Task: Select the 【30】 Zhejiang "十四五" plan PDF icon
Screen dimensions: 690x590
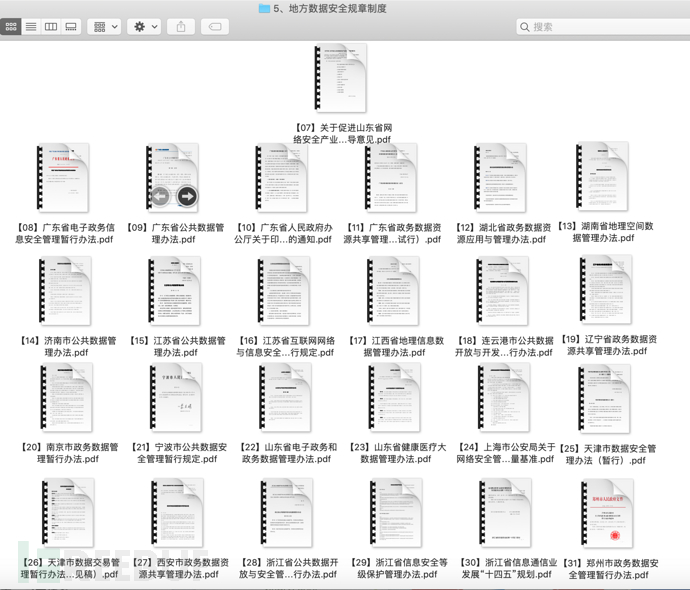Action: 504,514
